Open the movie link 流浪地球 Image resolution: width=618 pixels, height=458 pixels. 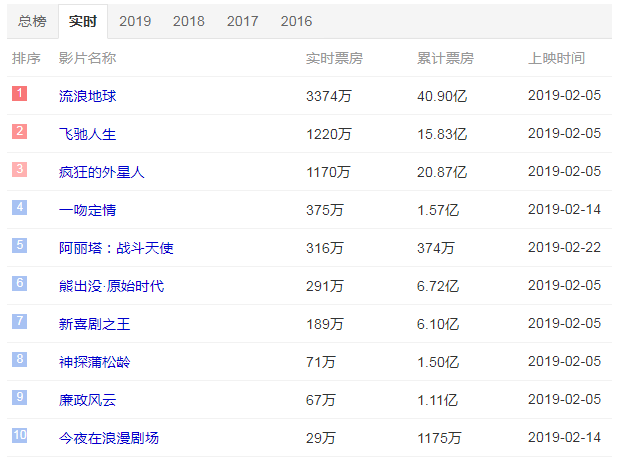87,96
